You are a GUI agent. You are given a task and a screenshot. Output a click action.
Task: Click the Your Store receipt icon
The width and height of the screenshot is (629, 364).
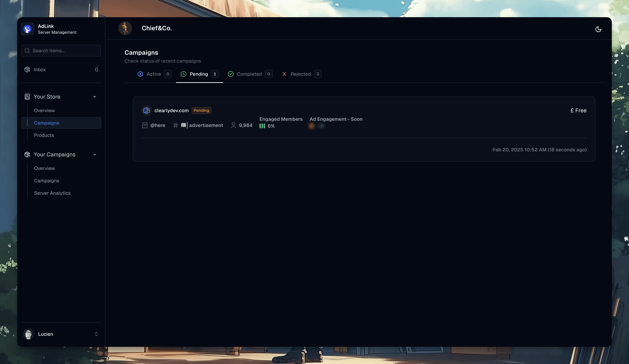27,97
